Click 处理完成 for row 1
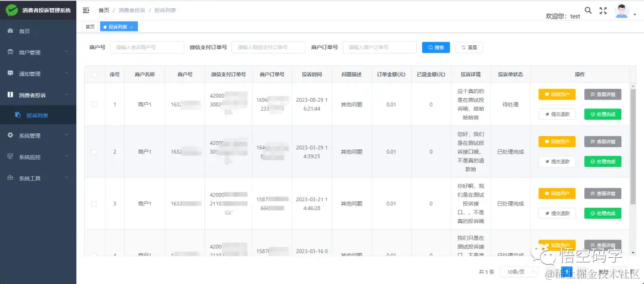This screenshot has width=644, height=284. [x=602, y=114]
